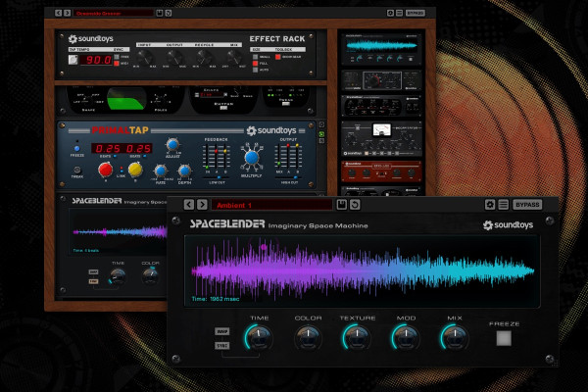Click the HIGH CUT slider handle in PrimalTap
The width and height of the screenshot is (588, 392).
coord(296,177)
